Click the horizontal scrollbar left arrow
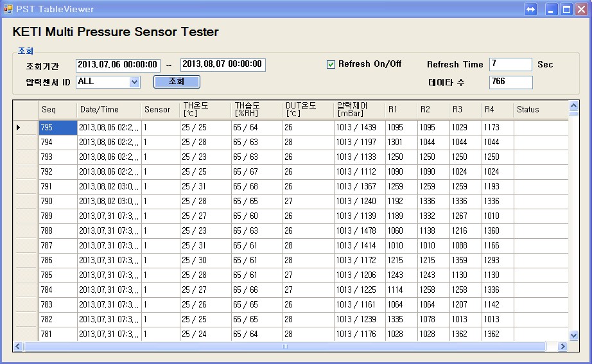 click(18, 346)
